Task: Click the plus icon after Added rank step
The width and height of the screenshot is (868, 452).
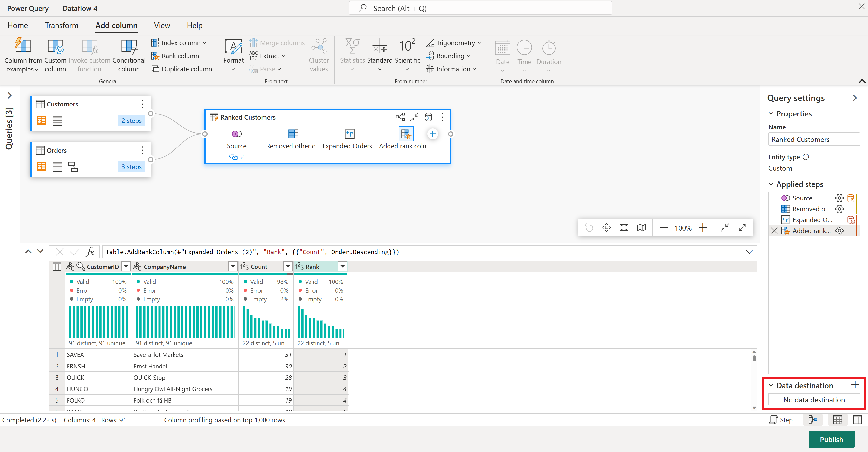Action: (x=432, y=134)
